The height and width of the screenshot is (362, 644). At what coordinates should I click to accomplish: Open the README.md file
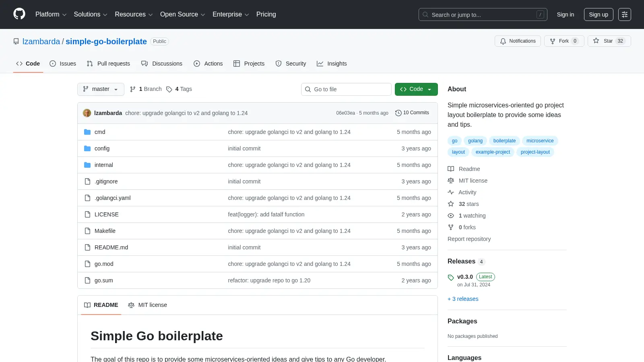pos(111,247)
